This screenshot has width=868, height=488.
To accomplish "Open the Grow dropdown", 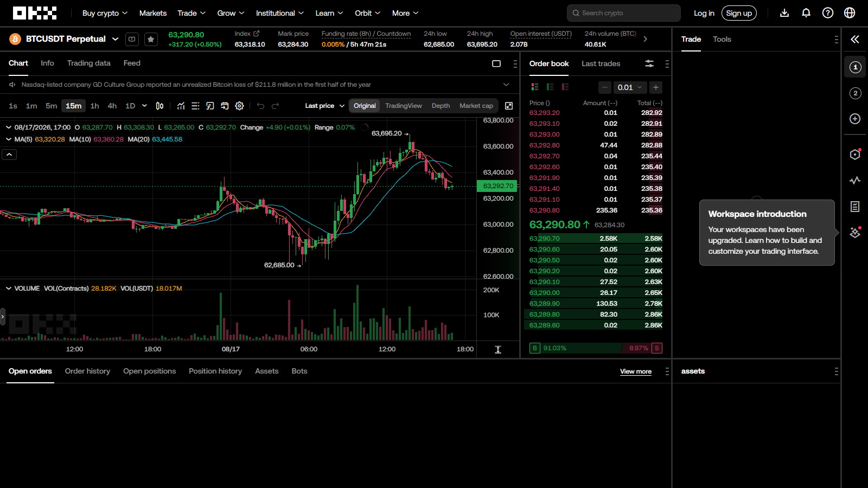I will coord(231,13).
